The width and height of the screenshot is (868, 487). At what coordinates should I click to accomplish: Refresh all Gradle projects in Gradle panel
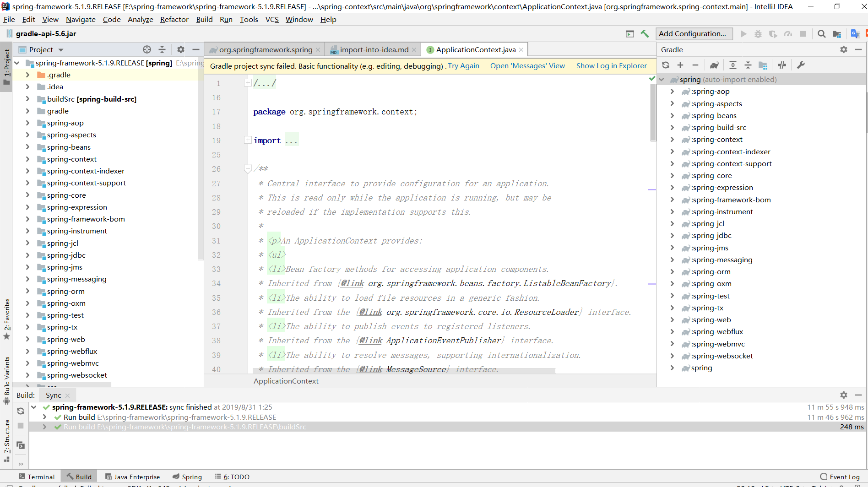666,65
